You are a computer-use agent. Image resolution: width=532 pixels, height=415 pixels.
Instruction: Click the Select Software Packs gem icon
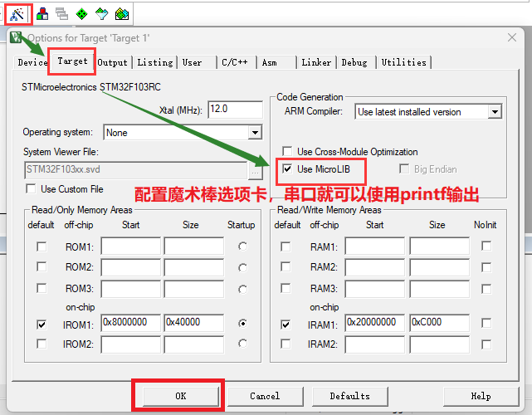coord(102,14)
